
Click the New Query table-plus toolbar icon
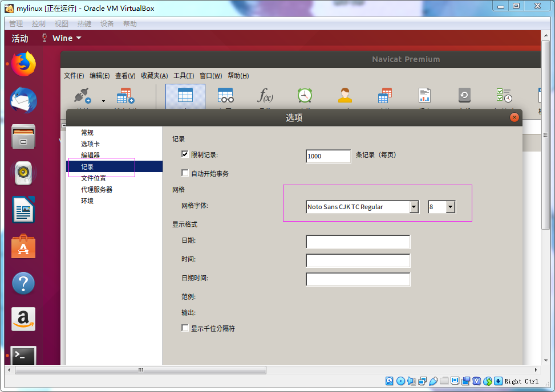(125, 96)
